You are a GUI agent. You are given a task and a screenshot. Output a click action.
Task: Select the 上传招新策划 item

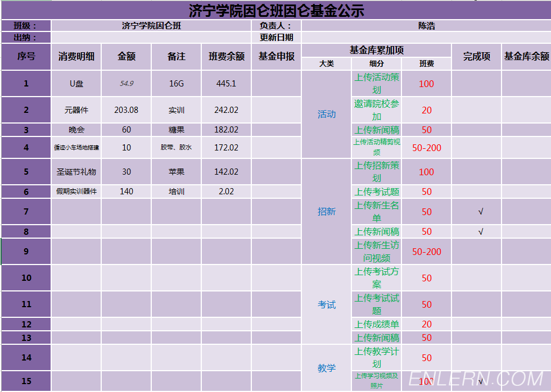pyautogui.click(x=376, y=172)
